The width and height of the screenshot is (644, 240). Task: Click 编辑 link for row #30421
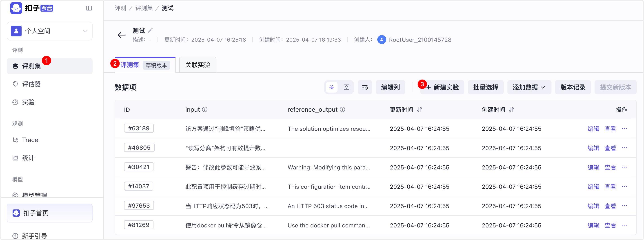[593, 167]
